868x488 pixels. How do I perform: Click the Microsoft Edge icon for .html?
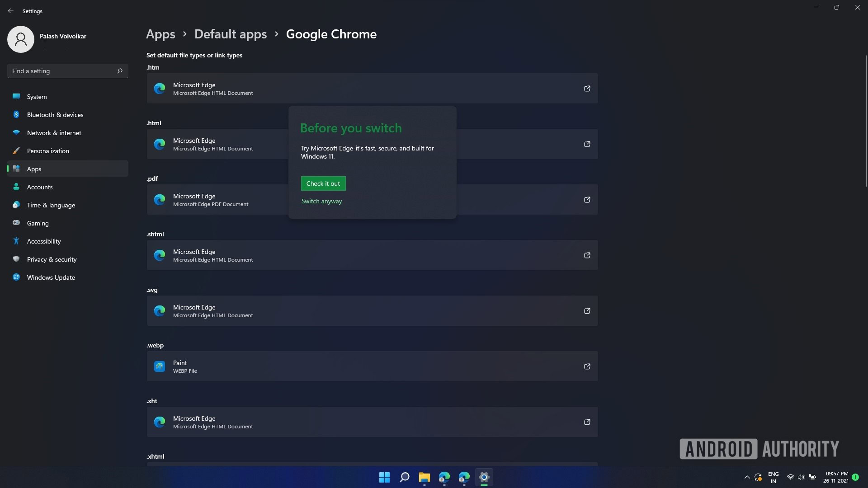(159, 144)
